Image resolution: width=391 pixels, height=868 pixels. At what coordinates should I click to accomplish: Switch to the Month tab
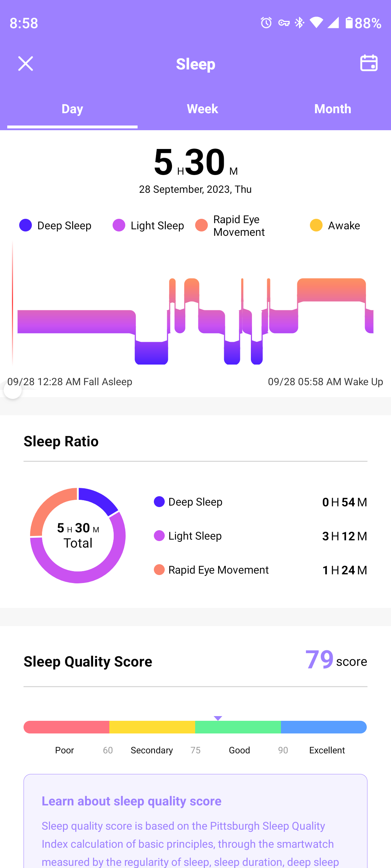tap(332, 109)
